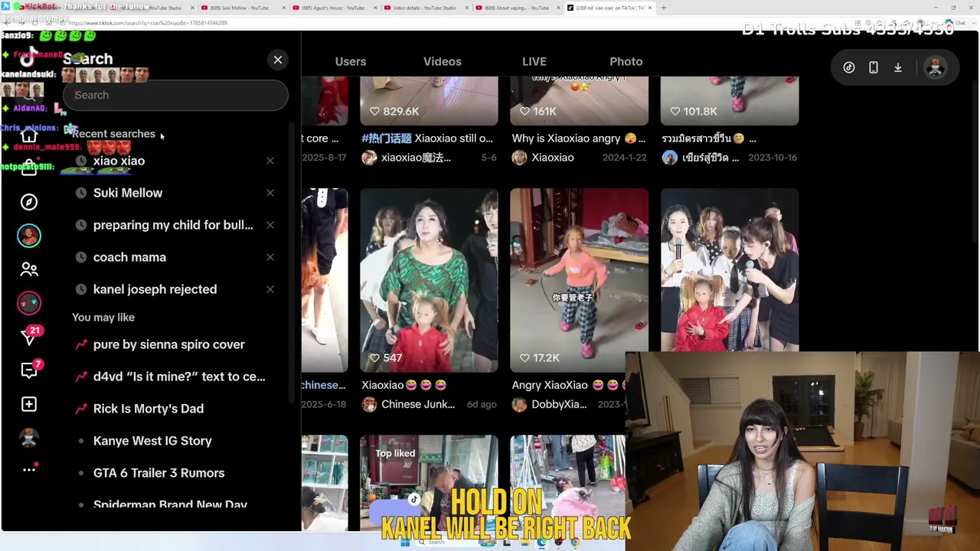Screen dimensions: 980x551
Task: Select recent search 'xiao xiao'
Action: coord(119,161)
